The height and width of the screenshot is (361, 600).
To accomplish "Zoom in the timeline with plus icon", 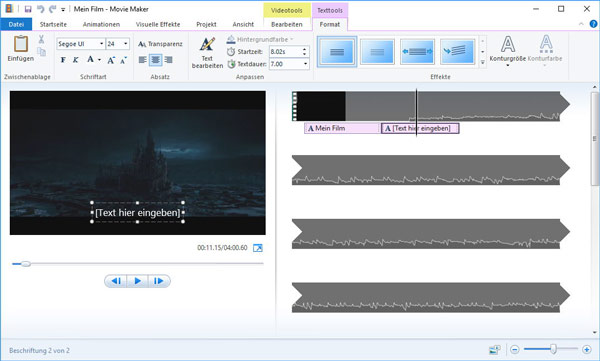I will coord(587,349).
